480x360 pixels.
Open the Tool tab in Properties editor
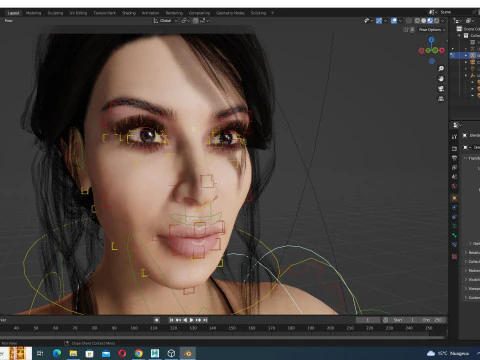coord(454,137)
